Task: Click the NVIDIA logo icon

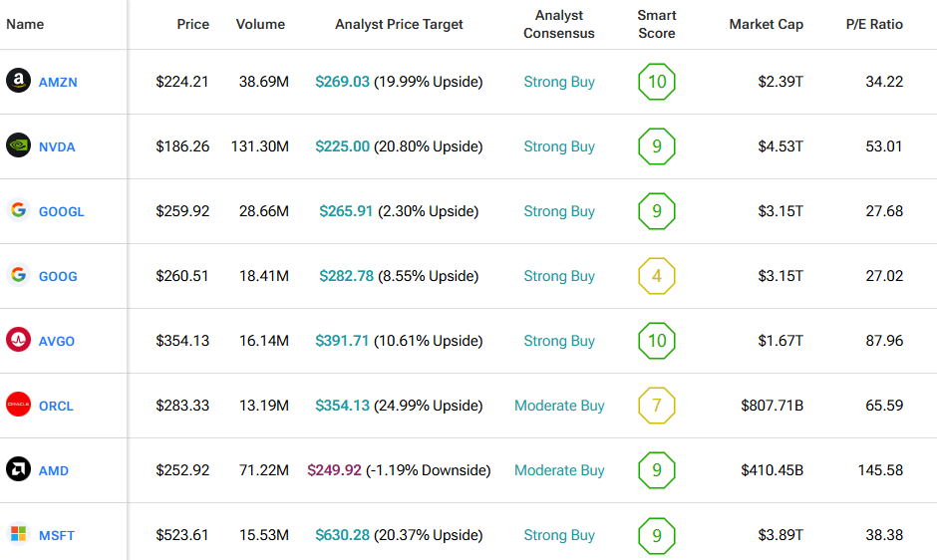Action: pyautogui.click(x=18, y=146)
